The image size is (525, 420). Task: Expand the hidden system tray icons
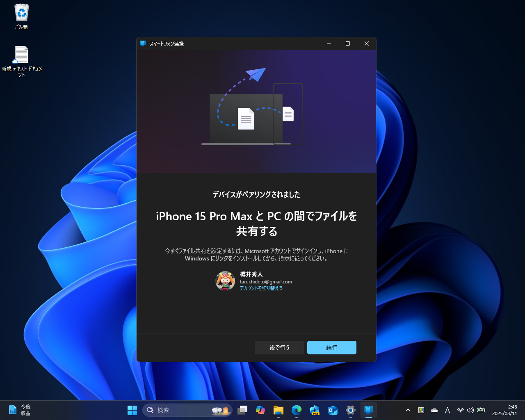[408, 410]
